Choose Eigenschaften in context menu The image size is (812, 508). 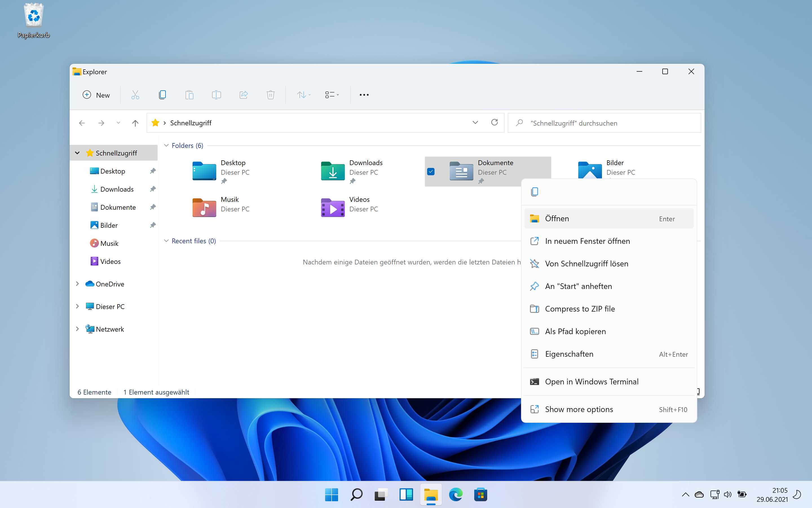(609, 354)
